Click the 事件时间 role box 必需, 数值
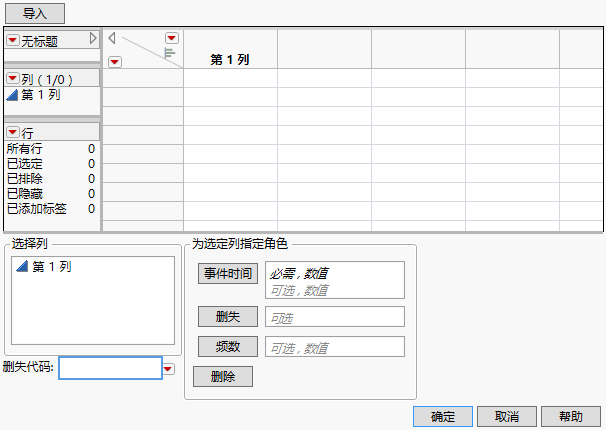Viewport: 606px width, 430px height. [x=335, y=280]
